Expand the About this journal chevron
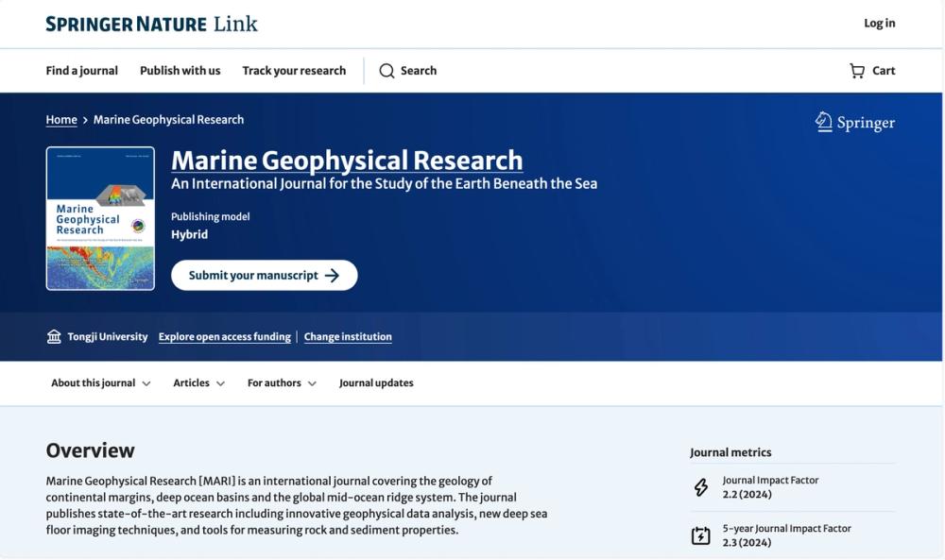Screen dimensions: 945x560 pos(146,383)
